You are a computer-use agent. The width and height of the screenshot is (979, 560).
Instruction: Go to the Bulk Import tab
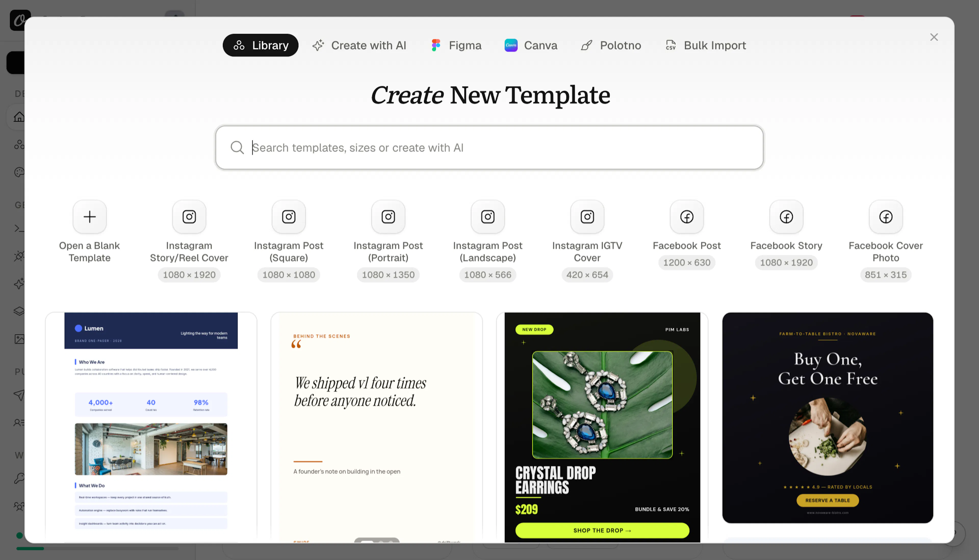click(706, 45)
